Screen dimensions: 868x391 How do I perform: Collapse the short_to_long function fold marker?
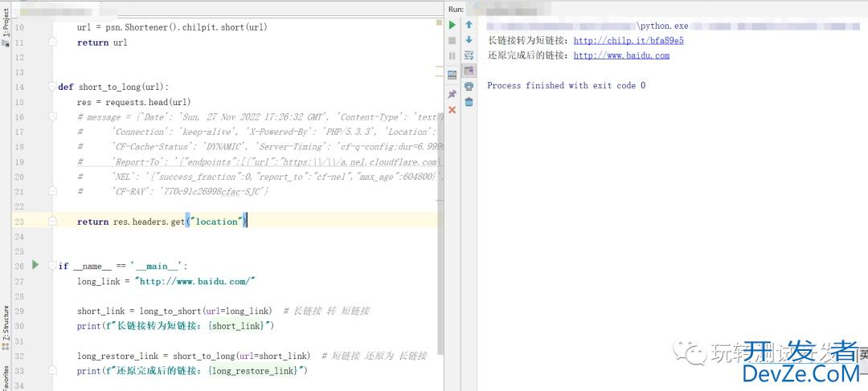(x=54, y=87)
